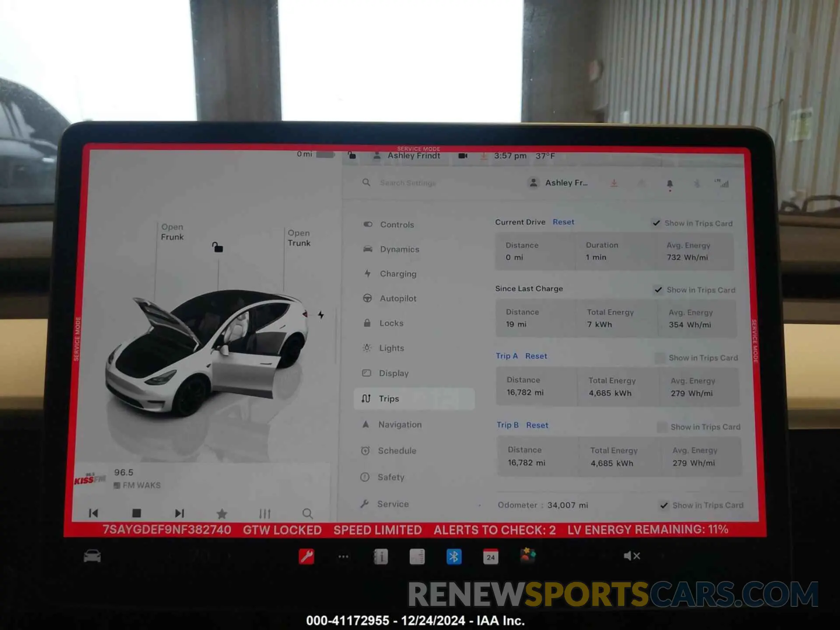Click the search magnifier icon in settings
This screenshot has width=840, height=630.
point(366,182)
